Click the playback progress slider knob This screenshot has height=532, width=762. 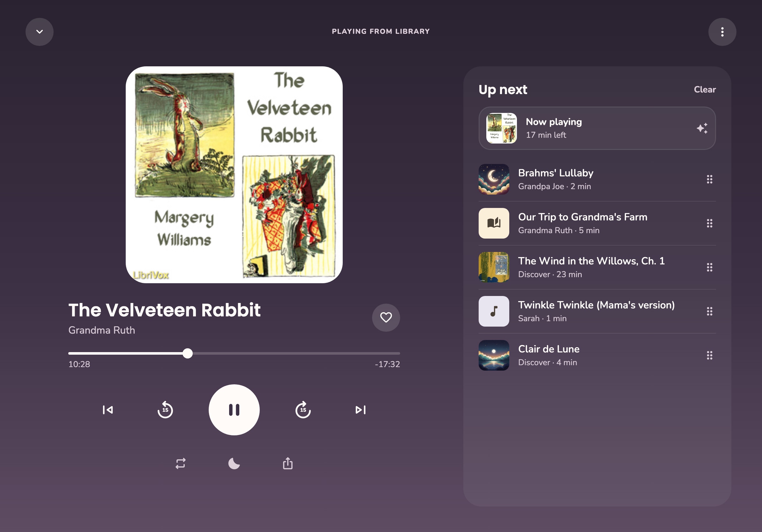click(188, 353)
